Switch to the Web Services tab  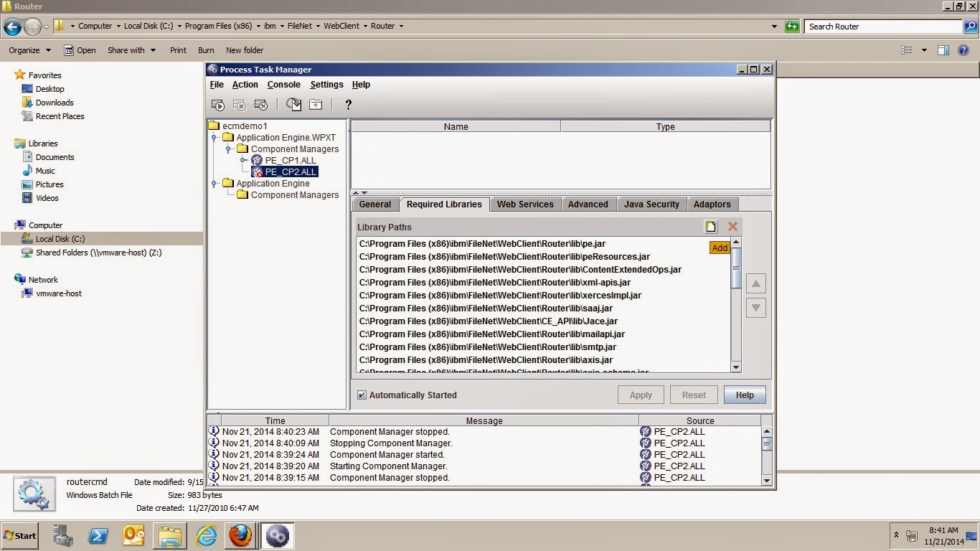[x=525, y=204]
